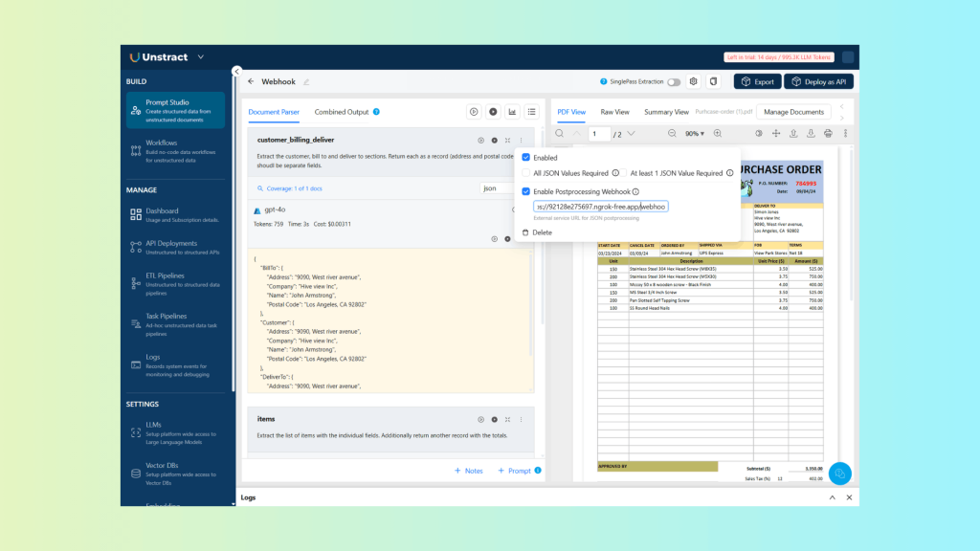The width and height of the screenshot is (980, 551).
Task: Run all prompts using the play icon
Action: pyautogui.click(x=493, y=111)
